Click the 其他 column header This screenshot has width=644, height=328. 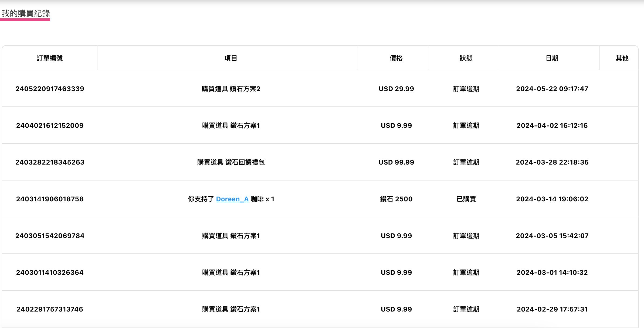(622, 58)
